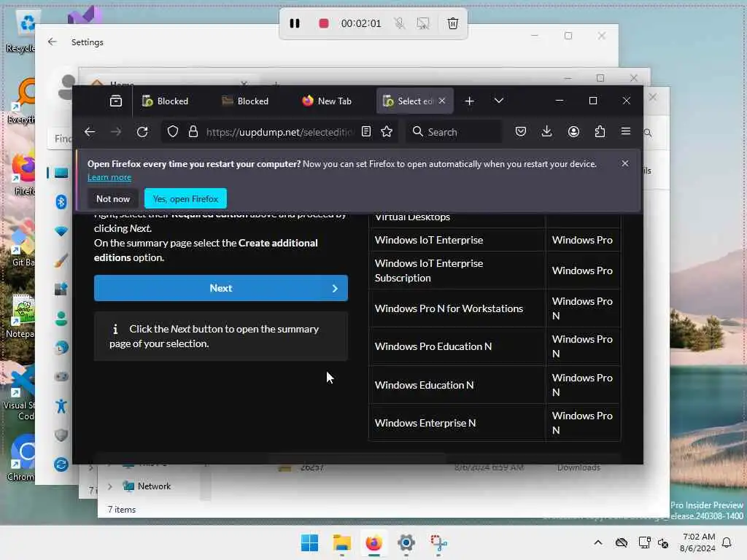The height and width of the screenshot is (560, 747).
Task: Click Firefox icon on taskbar
Action: [374, 542]
